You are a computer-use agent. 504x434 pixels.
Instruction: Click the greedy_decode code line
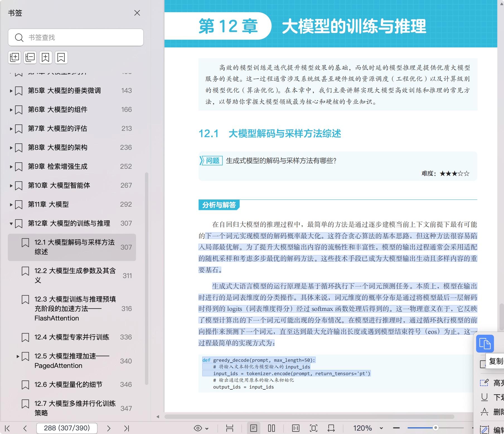pos(259,360)
